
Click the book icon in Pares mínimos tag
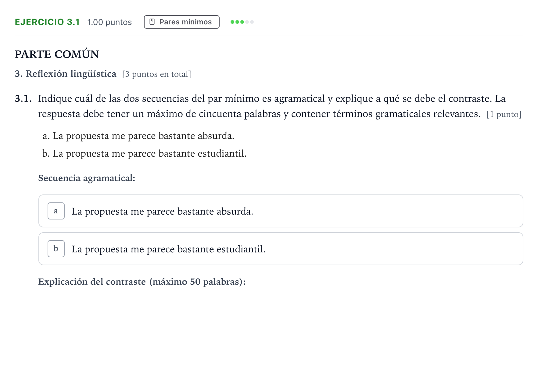pos(152,22)
